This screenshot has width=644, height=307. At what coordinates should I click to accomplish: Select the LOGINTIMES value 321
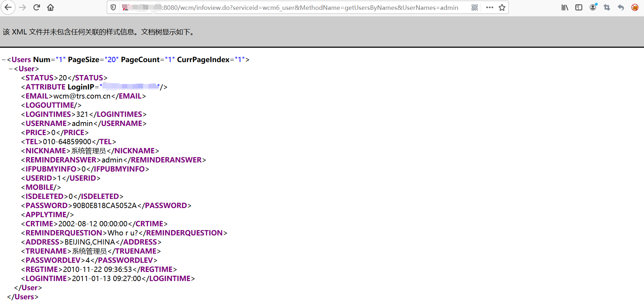pyautogui.click(x=82, y=114)
